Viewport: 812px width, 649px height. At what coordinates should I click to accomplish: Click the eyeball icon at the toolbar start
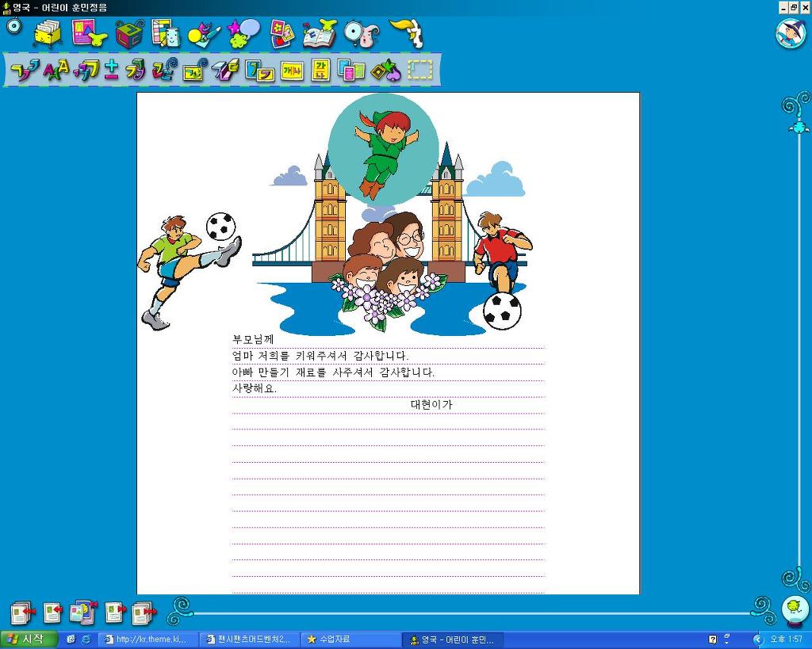[x=14, y=26]
